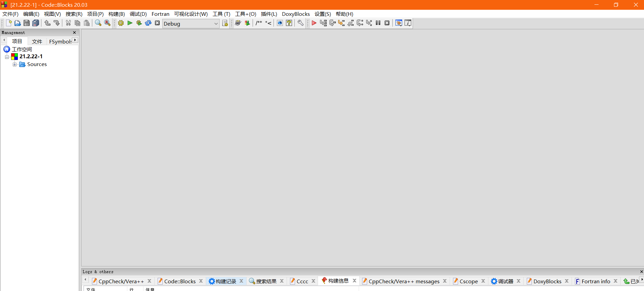Click the DoxyBlocks /** block comment icon

(259, 23)
